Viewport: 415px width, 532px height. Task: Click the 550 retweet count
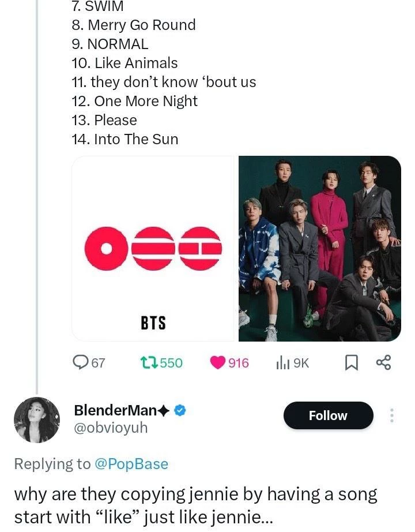[171, 363]
